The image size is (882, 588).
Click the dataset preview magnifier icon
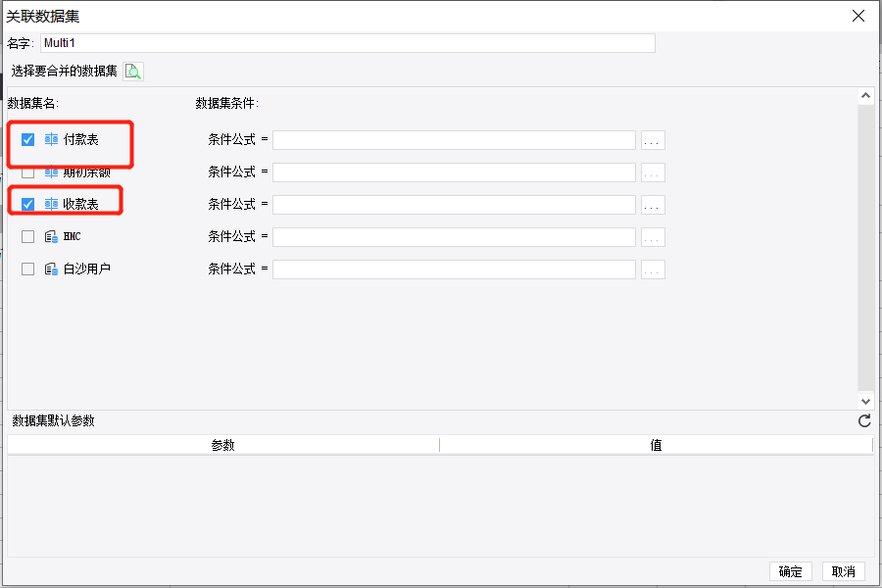tap(133, 72)
